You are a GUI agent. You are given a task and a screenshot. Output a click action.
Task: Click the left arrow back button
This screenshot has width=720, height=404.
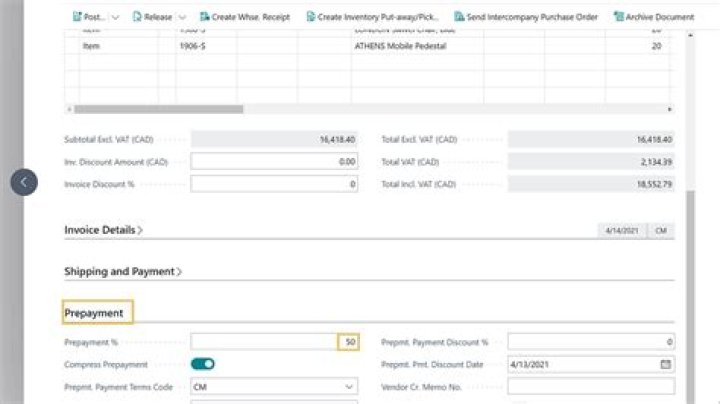[x=25, y=182]
